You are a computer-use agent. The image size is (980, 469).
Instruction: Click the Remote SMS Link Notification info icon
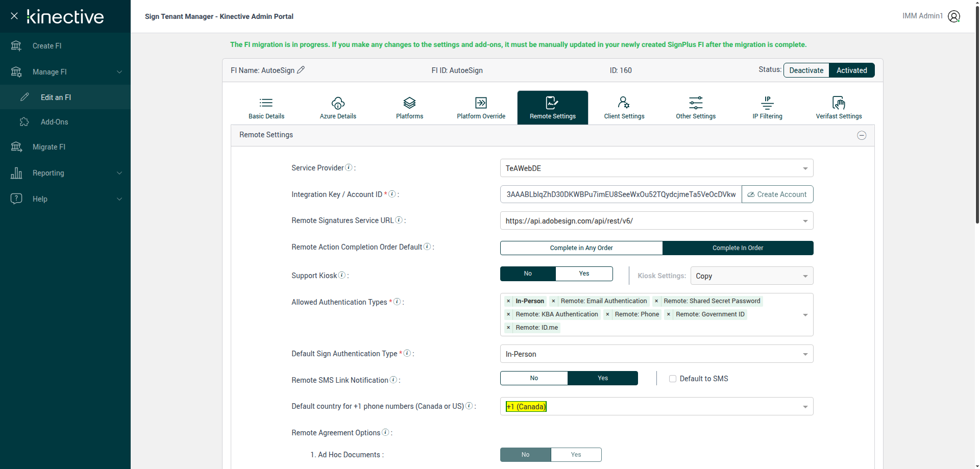click(394, 380)
